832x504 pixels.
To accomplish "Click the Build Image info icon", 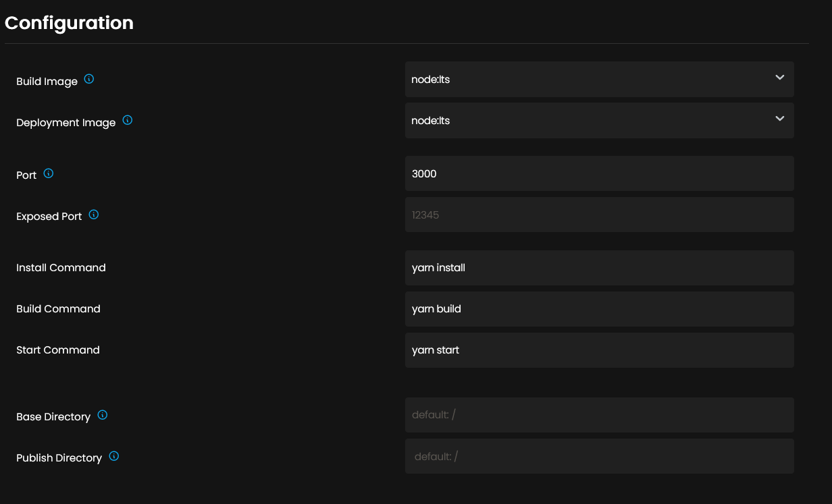I will (88, 78).
